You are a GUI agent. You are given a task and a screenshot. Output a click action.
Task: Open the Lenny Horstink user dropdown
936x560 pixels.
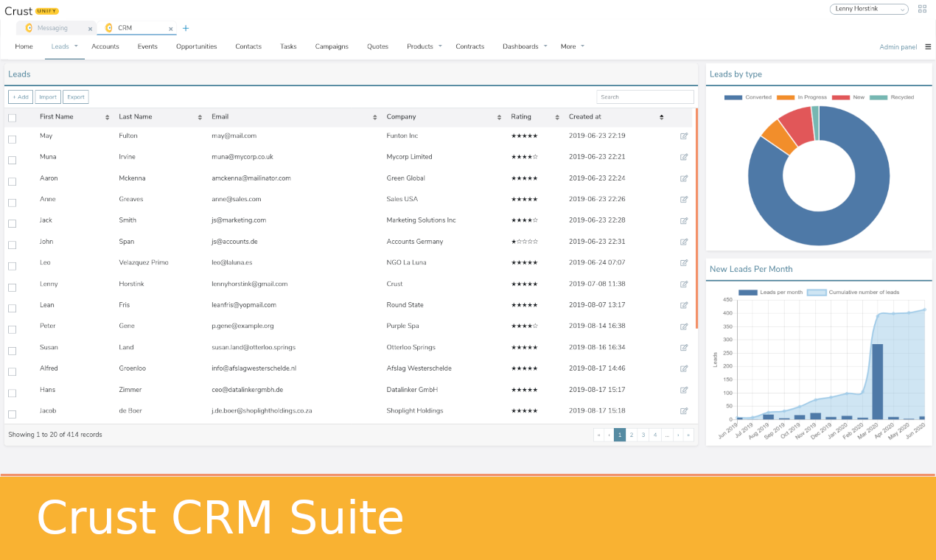tap(869, 9)
